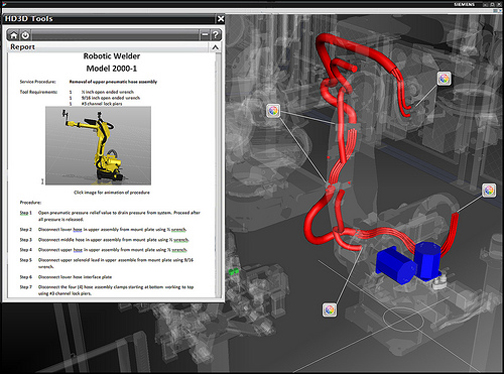Click the report panel vertical scrollbar
Image resolution: width=504 pixels, height=374 pixels.
point(219,175)
